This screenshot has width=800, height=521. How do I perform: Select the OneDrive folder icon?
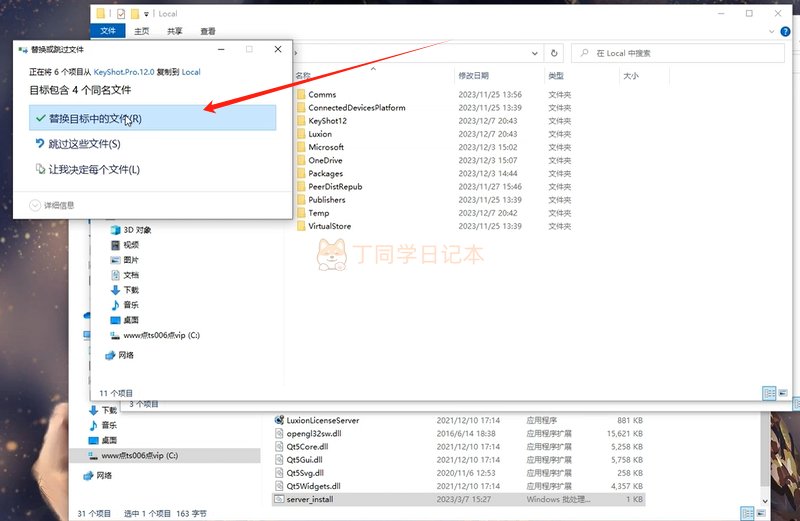pyautogui.click(x=301, y=160)
